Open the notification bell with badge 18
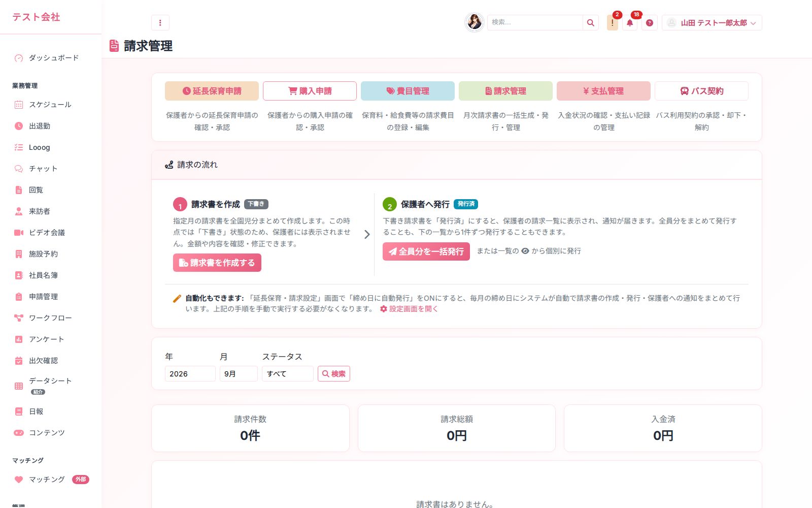Screen dimensions: 812x508 (x=630, y=22)
